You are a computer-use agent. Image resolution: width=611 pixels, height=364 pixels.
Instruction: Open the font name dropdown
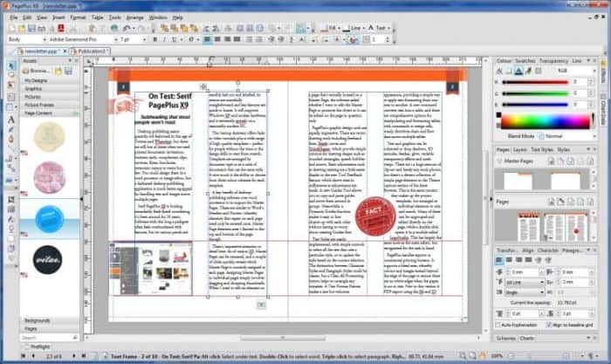(115, 39)
